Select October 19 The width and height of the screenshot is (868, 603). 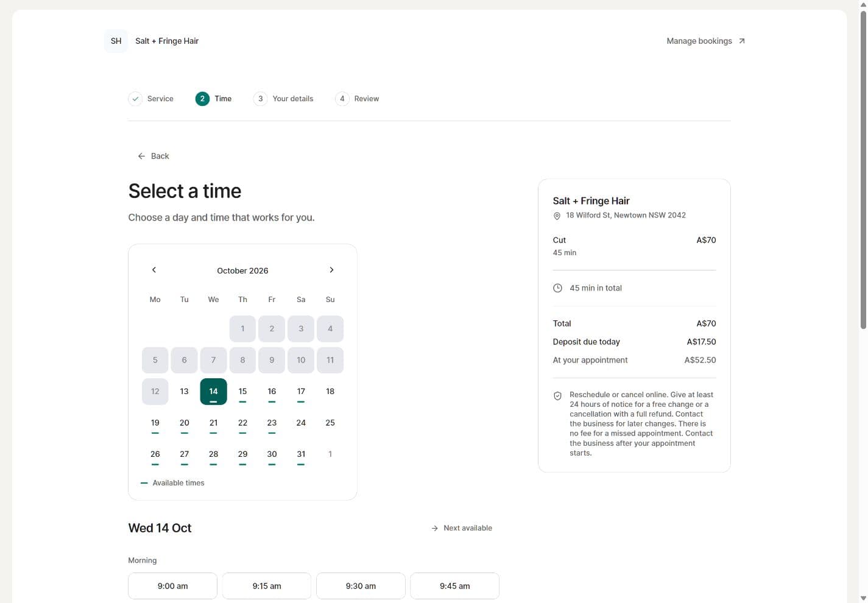[x=155, y=423]
